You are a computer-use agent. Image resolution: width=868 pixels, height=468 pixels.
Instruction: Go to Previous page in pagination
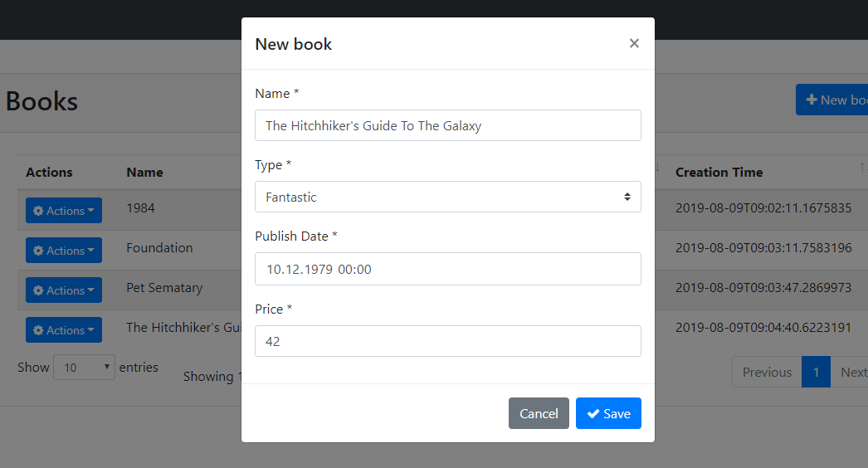[x=766, y=372]
